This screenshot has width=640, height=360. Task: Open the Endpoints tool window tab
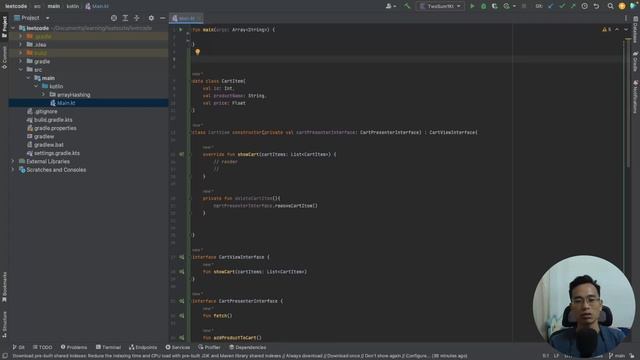[x=143, y=347]
